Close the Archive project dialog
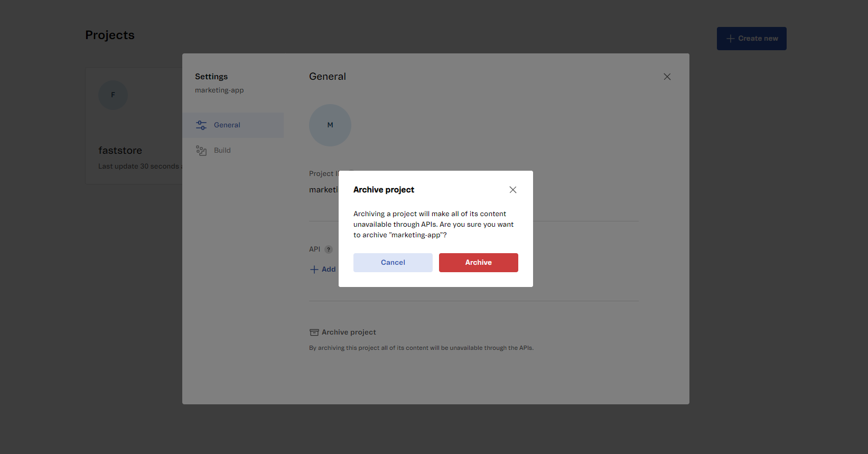 coord(512,190)
